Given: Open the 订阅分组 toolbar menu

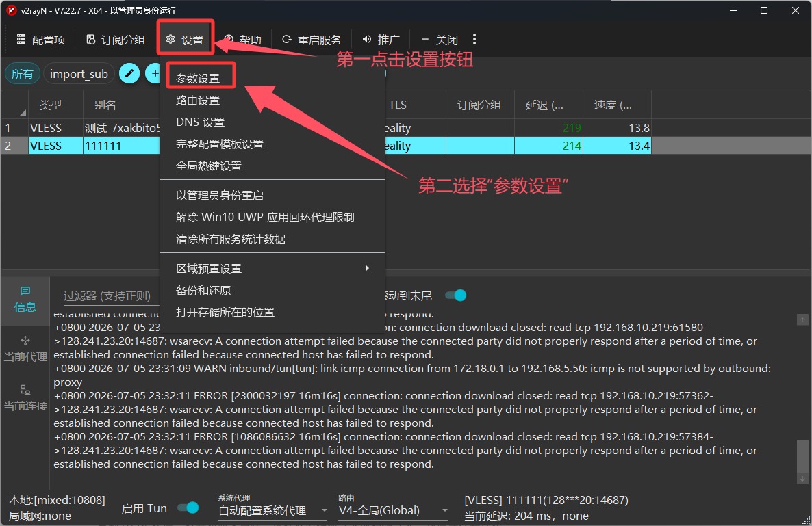Looking at the screenshot, I should (x=116, y=40).
